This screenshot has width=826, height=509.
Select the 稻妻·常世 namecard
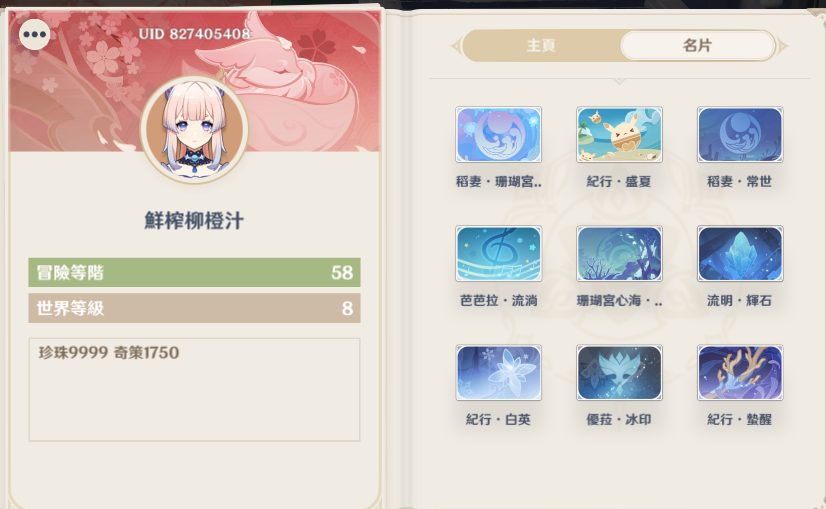pos(740,134)
